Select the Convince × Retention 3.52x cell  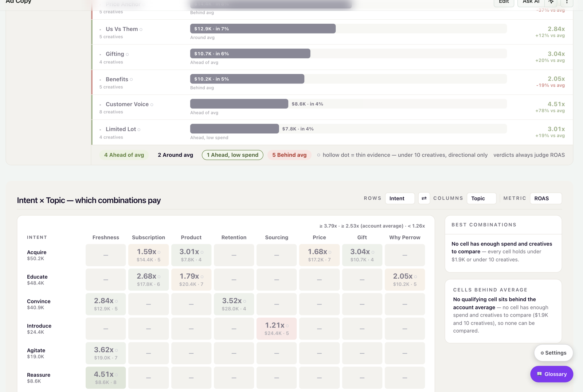click(x=234, y=304)
